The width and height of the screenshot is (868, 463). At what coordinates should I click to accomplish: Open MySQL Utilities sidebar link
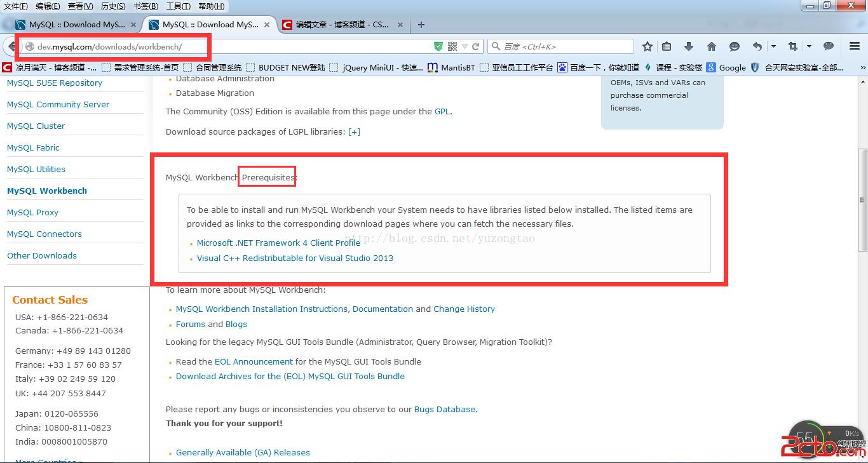click(x=36, y=169)
